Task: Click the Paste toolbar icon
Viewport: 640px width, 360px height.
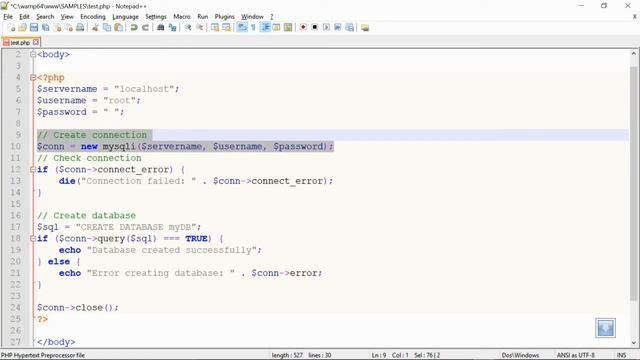Action: [x=118, y=28]
